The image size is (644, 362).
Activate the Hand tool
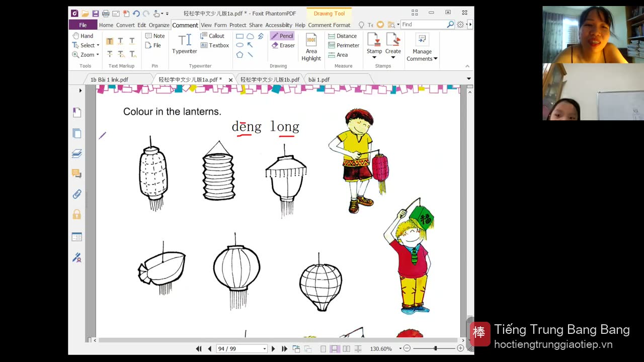pyautogui.click(x=83, y=36)
